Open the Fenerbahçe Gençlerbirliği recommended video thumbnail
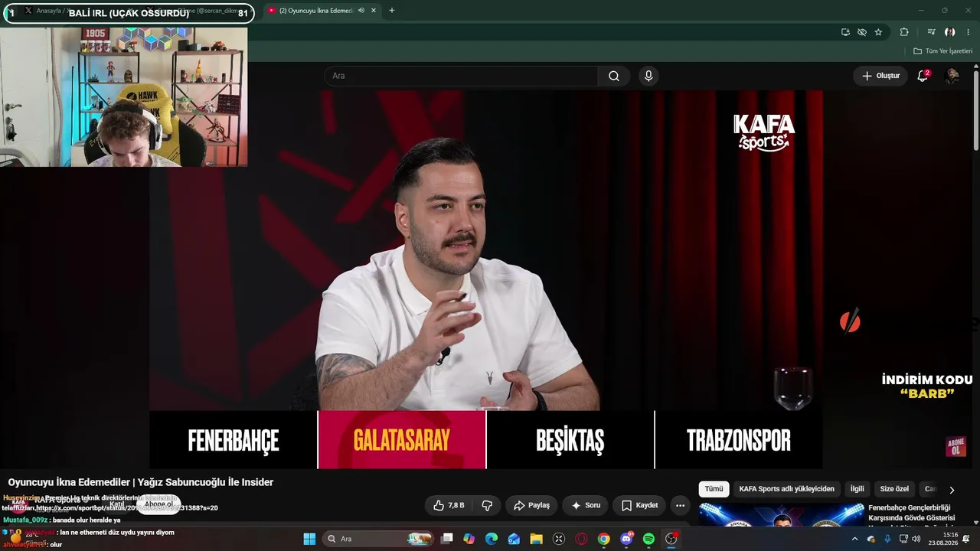 (782, 514)
